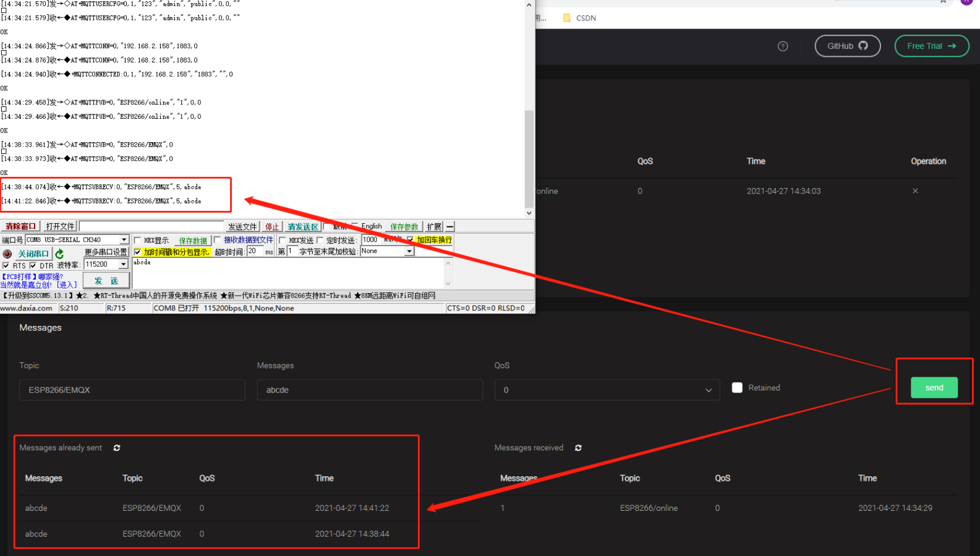
Task: Open the checksum None dropdown
Action: tap(409, 251)
